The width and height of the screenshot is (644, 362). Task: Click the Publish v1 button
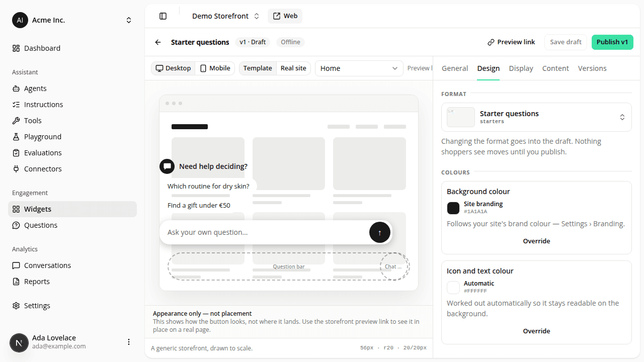[612, 42]
